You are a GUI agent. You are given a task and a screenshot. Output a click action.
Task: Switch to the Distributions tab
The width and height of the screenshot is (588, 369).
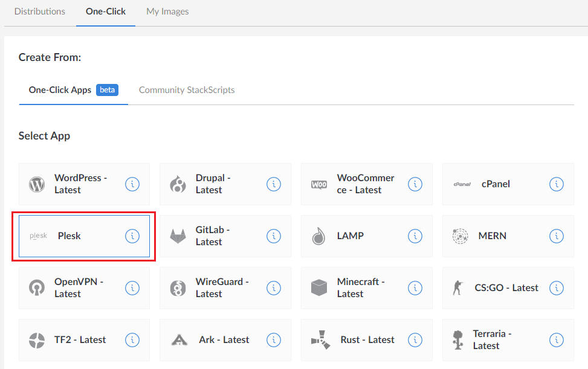(40, 11)
